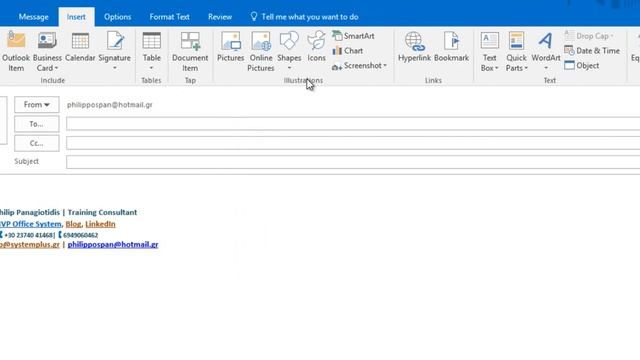Image resolution: width=640 pixels, height=360 pixels.
Task: Click the Document Item button
Action: coord(190,51)
